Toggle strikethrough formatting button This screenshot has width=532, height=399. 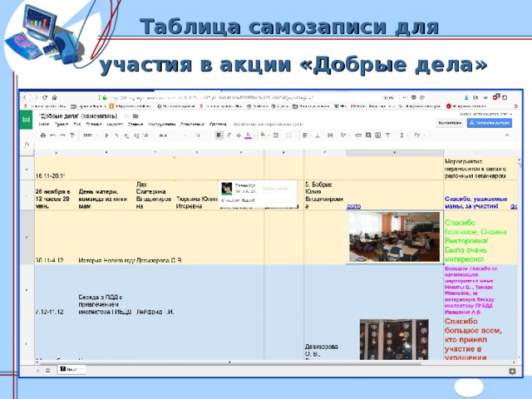239,135
